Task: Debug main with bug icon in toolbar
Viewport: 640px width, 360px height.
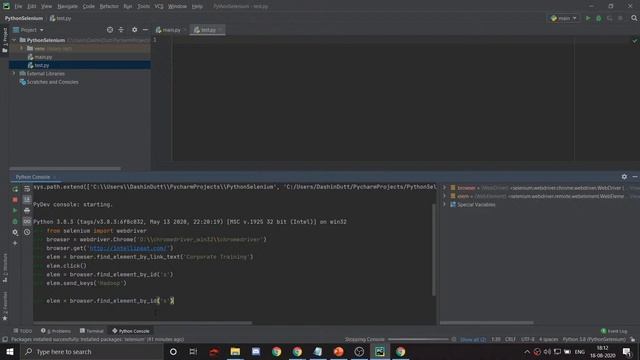Action: (x=599, y=18)
